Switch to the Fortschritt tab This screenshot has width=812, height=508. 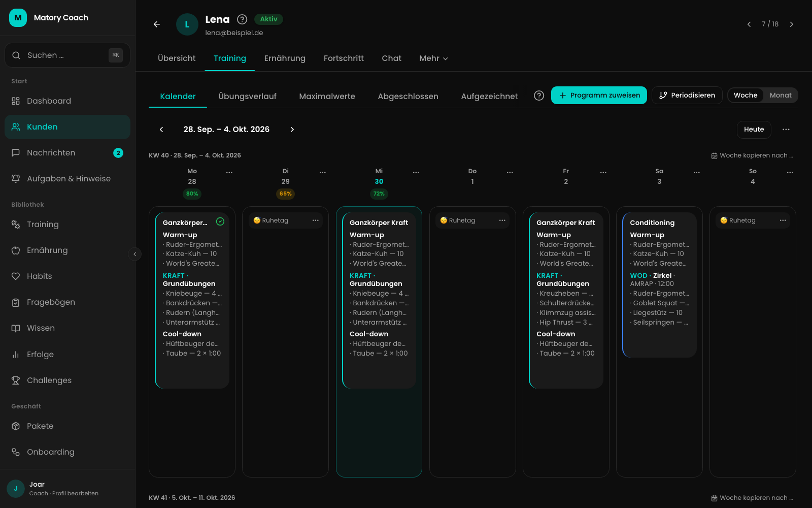344,58
